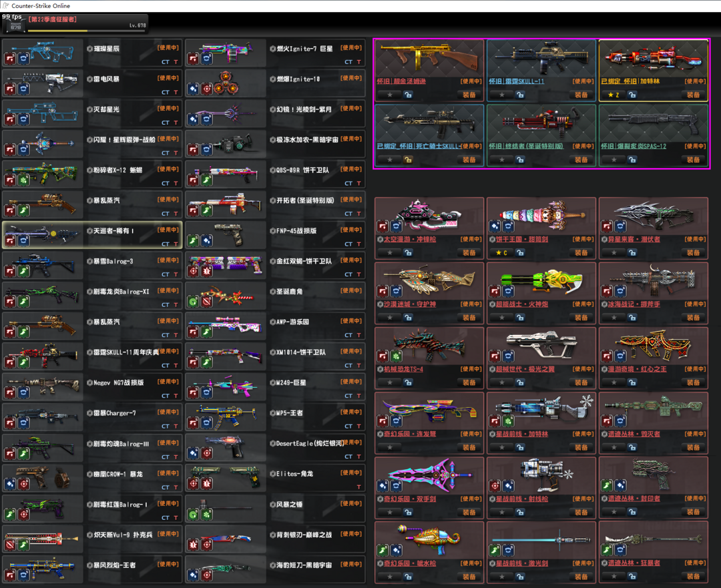Click green clover trait icon on 粉碎者X-12 row
The height and width of the screenshot is (588, 721).
click(23, 180)
